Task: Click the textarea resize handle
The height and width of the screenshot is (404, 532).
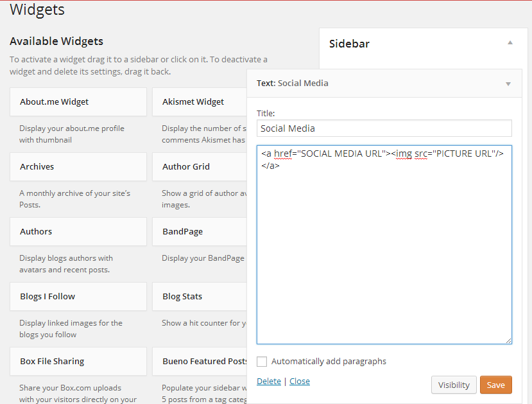Action: tap(508, 340)
